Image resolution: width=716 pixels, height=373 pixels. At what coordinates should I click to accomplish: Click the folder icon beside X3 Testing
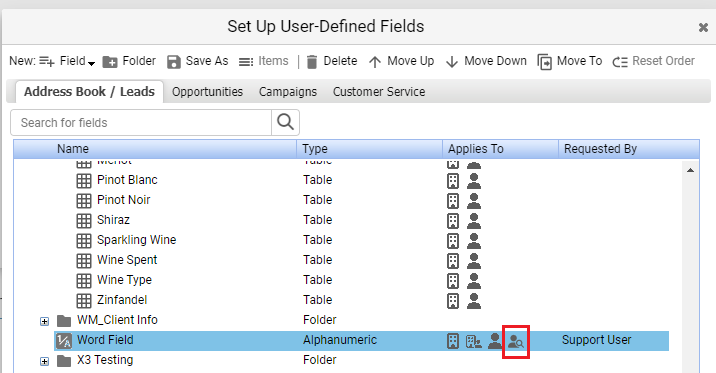pyautogui.click(x=64, y=361)
